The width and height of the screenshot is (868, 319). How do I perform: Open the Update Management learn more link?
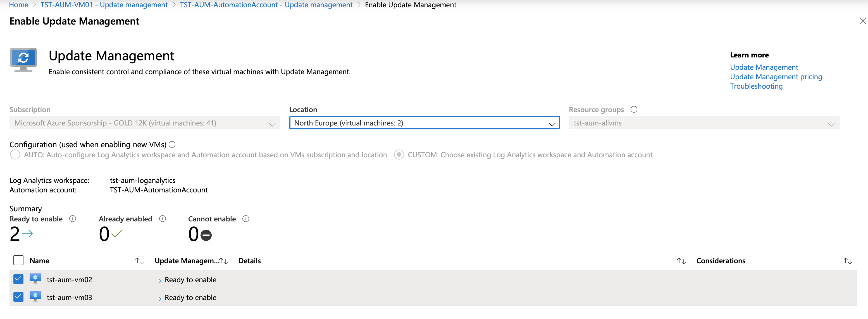tap(764, 67)
